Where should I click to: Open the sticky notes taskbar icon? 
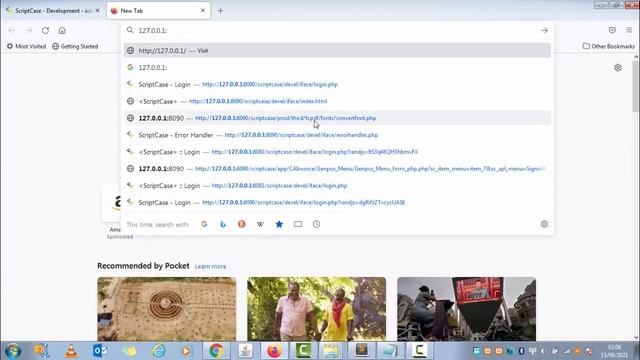[129, 351]
